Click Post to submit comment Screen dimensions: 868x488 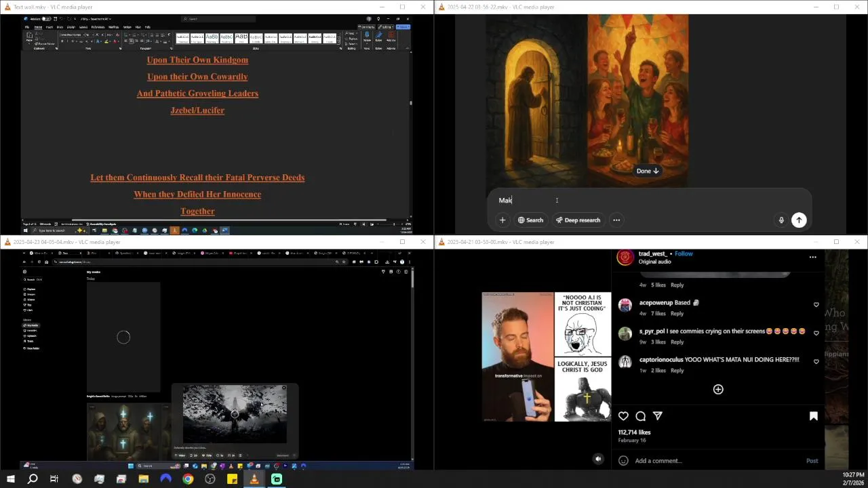[x=812, y=461]
